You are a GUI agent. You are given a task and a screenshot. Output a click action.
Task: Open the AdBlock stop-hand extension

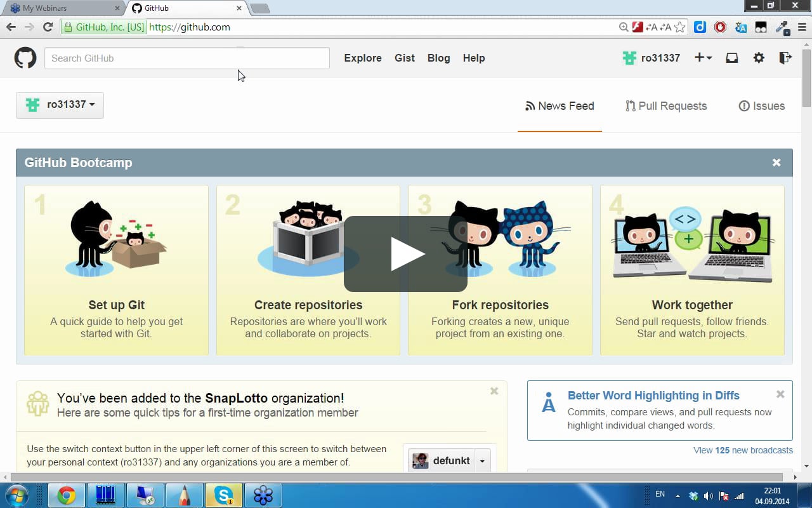[720, 27]
